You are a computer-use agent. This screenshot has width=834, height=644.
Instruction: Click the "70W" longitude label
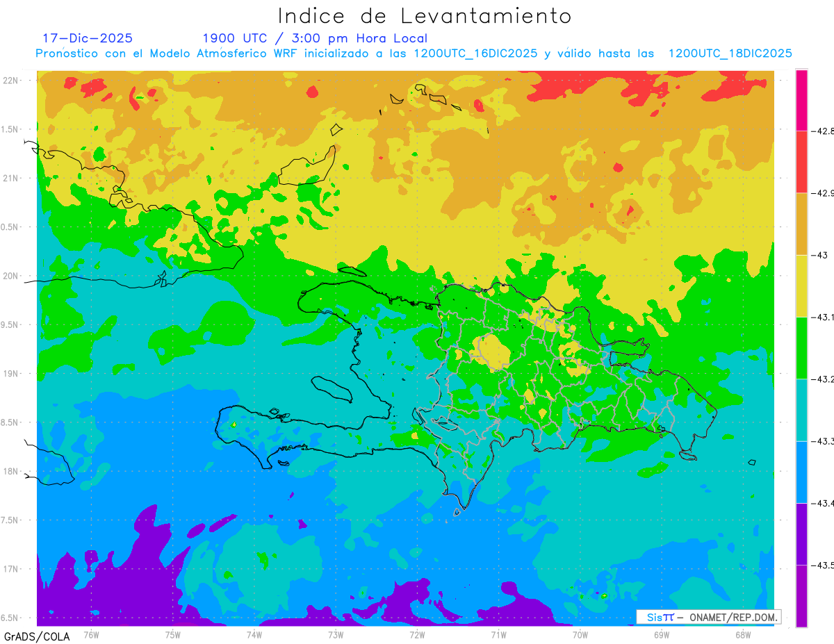tap(580, 634)
